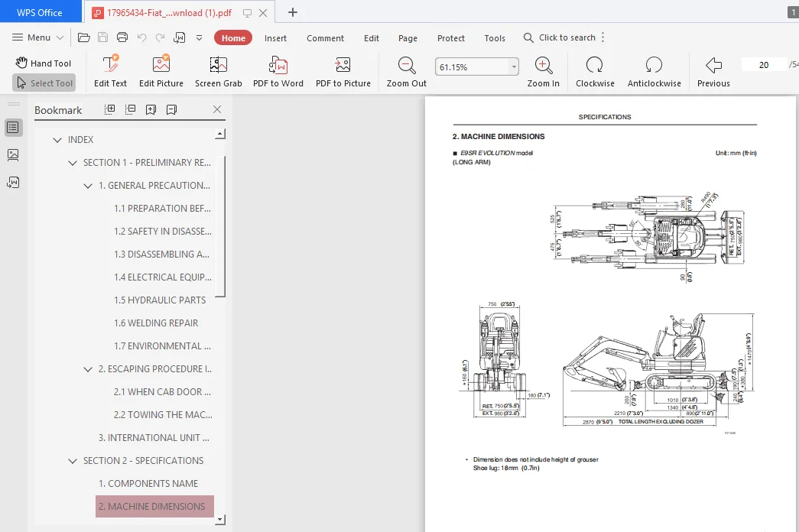Image resolution: width=799 pixels, height=532 pixels.
Task: Click the Zoom In magnifier
Action: point(543,72)
